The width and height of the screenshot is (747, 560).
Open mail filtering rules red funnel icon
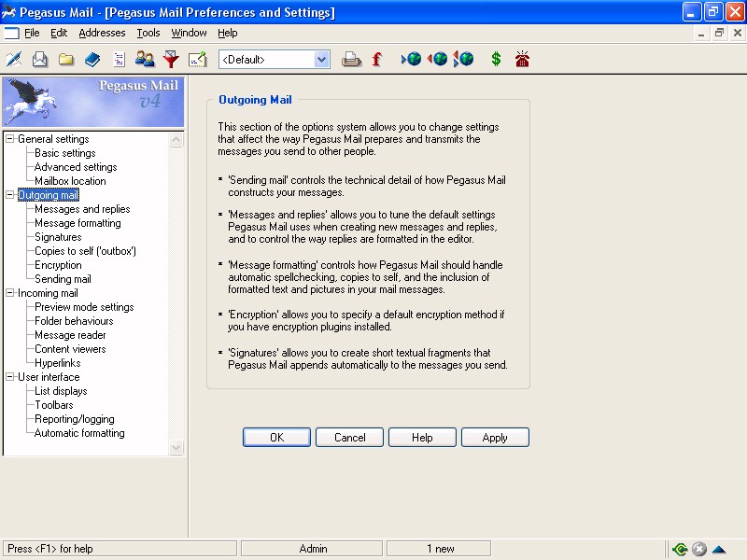point(171,60)
